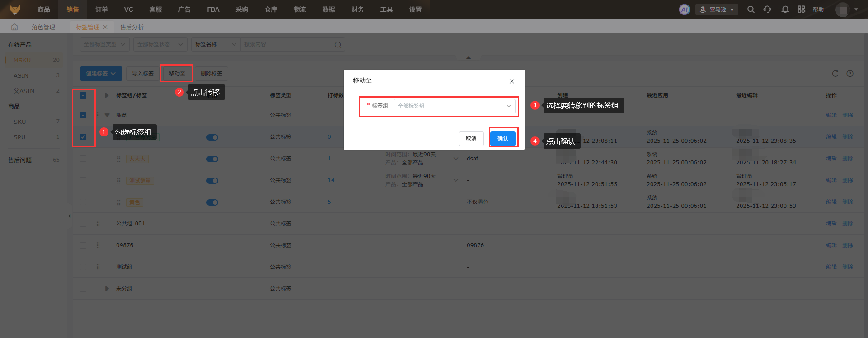Cancel the move dialog with 取消
The width and height of the screenshot is (868, 338).
point(471,139)
